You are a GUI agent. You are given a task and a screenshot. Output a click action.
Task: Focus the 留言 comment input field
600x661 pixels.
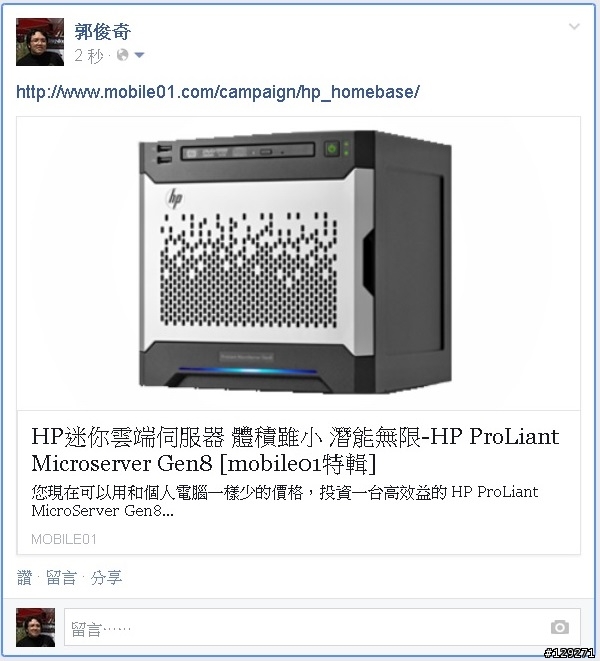[x=322, y=627]
